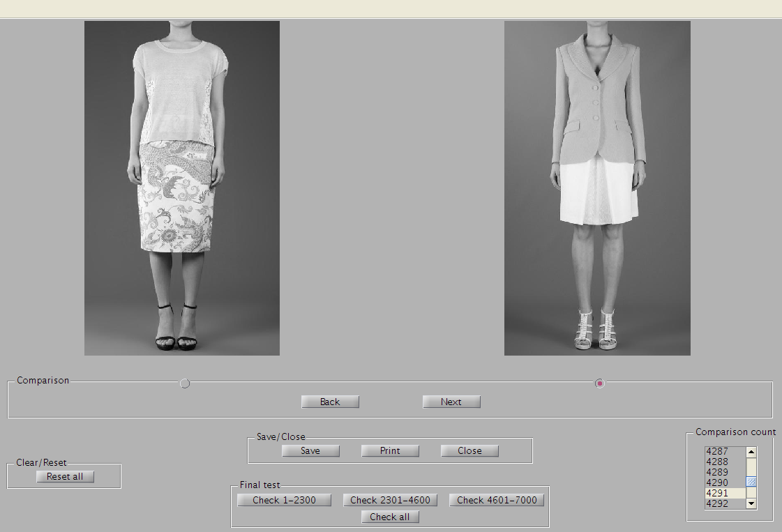Click the comparison list scrollbar thumb
Viewport: 782px width, 532px height.
751,482
